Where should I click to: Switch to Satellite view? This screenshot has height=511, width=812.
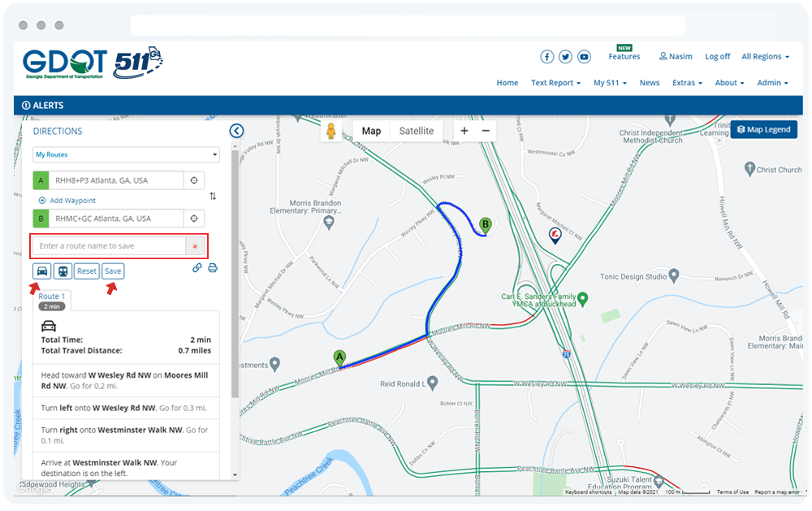[x=417, y=131]
